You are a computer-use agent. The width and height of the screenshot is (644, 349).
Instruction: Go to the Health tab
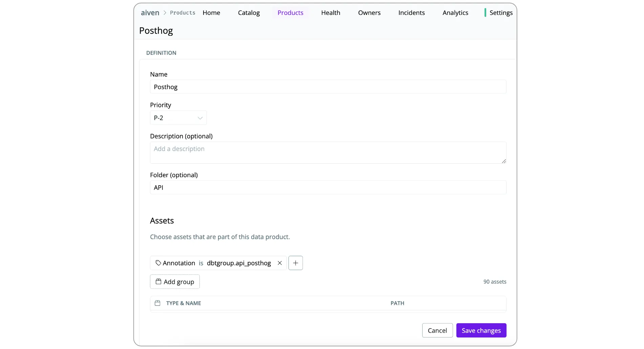(331, 13)
